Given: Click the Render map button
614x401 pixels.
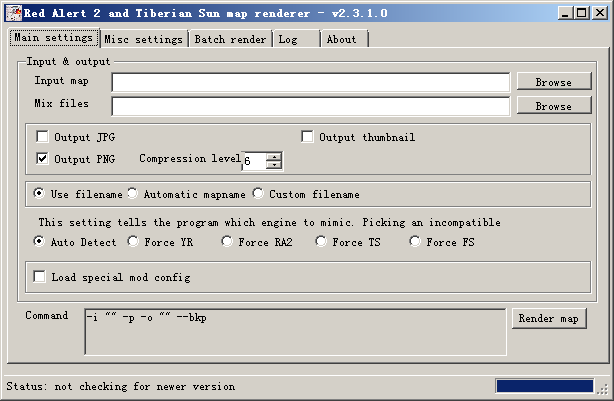Looking at the screenshot, I should (x=549, y=318).
